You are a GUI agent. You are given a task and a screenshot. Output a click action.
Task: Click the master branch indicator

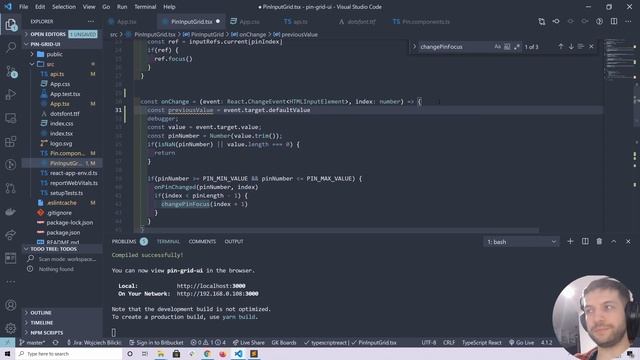pos(33,342)
